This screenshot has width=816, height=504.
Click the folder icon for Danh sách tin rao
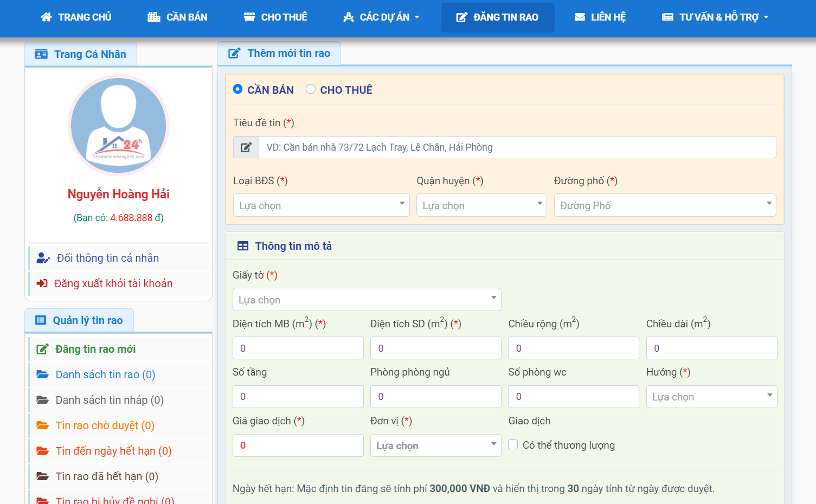click(42, 374)
